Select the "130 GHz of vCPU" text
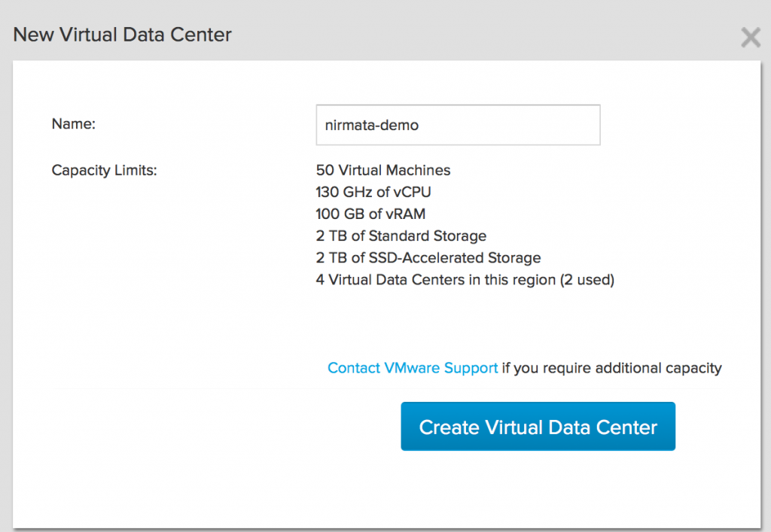Screen dimensions: 771x532 [373, 192]
